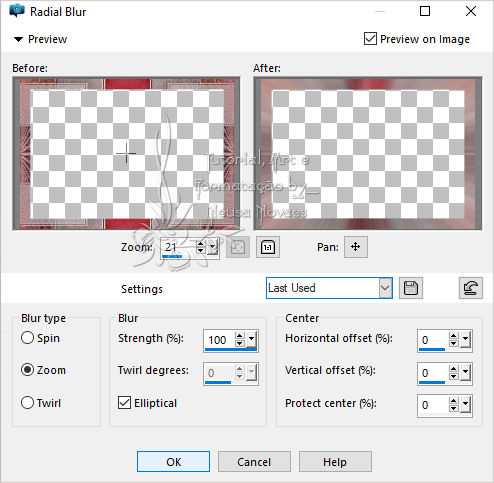494x483 pixels.
Task: Click the Strength percentage input field
Action: pyautogui.click(x=219, y=339)
